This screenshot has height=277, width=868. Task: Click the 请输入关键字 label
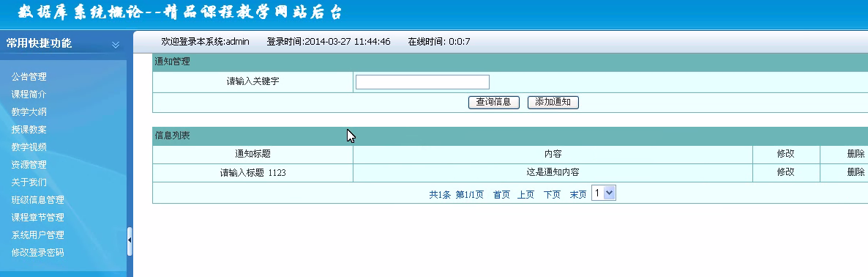click(253, 81)
